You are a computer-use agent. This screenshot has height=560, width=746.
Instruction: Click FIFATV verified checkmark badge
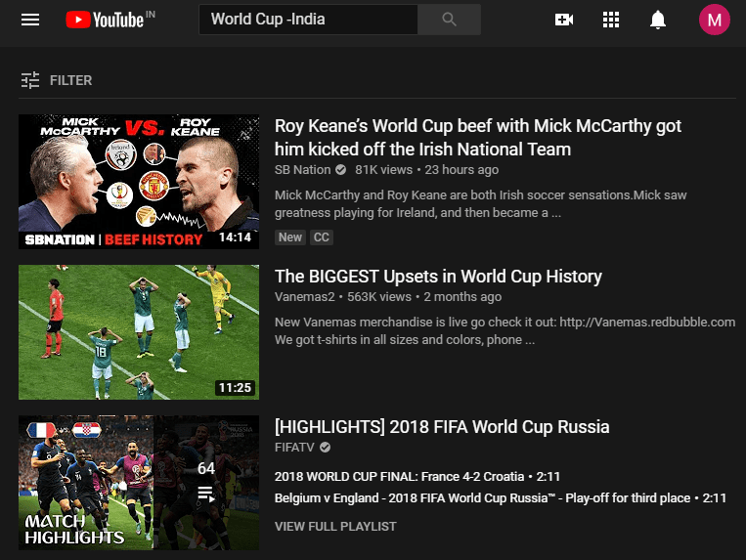325,448
